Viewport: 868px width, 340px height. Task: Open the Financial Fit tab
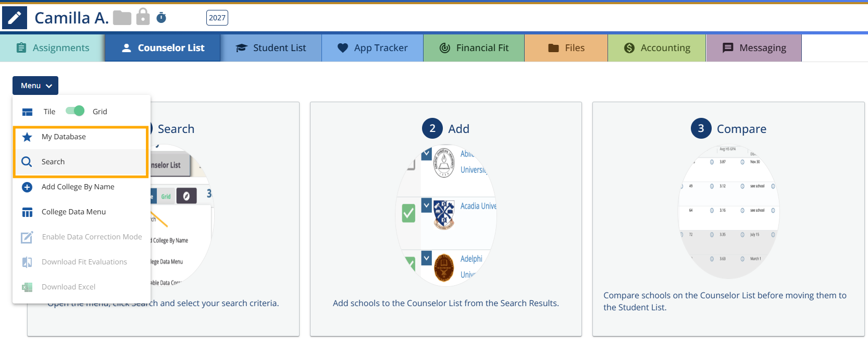tap(474, 48)
